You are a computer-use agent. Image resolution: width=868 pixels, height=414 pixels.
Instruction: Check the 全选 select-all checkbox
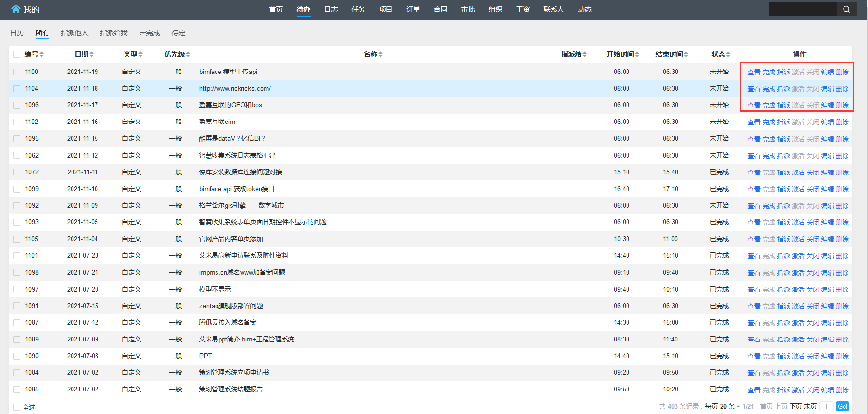17,407
